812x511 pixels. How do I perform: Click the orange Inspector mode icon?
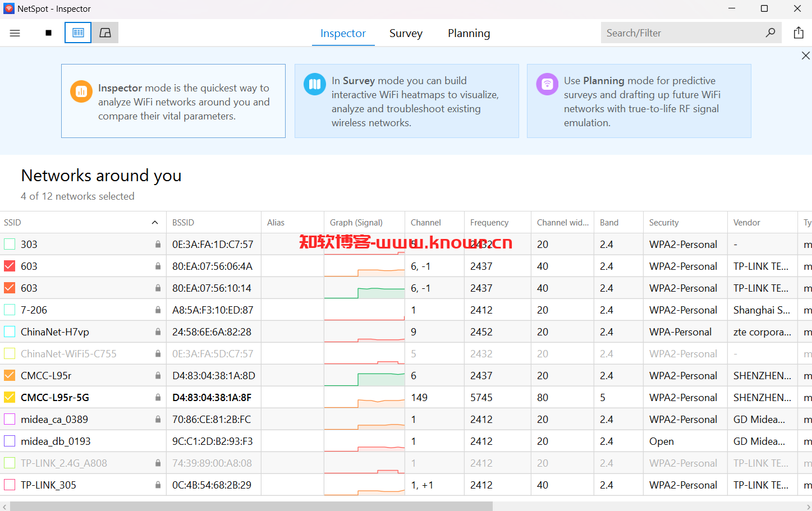(x=81, y=92)
